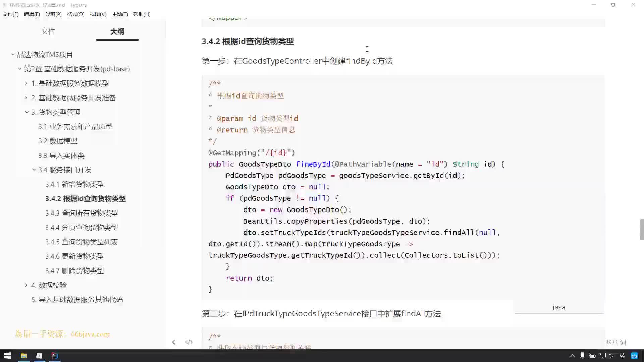The height and width of the screenshot is (362, 644).
Task: Switch to the 大纲 sidebar tab
Action: click(x=117, y=31)
